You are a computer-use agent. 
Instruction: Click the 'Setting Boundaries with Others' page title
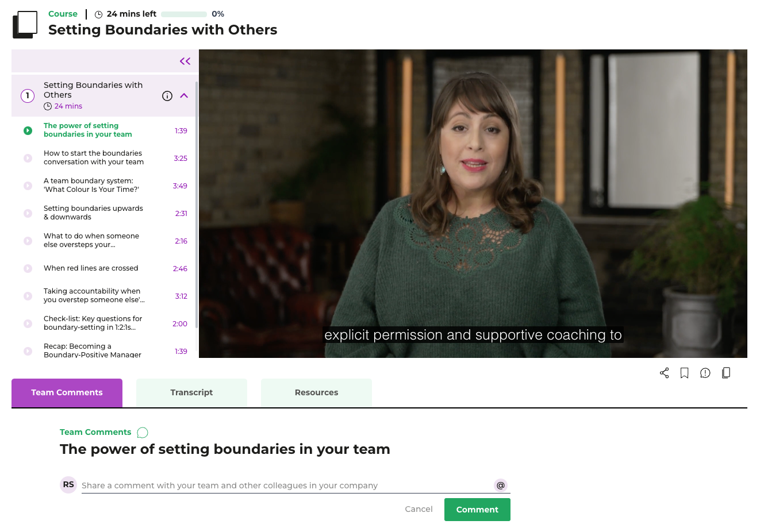(x=163, y=30)
